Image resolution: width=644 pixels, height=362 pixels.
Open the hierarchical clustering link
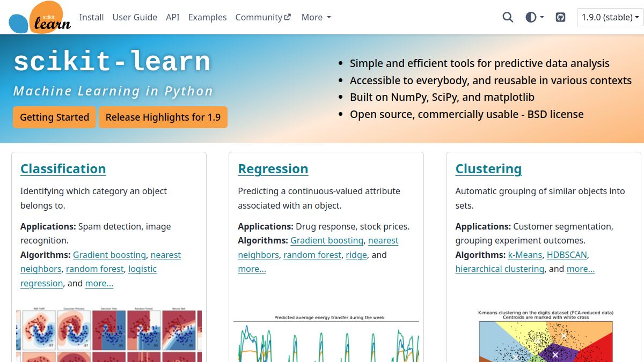500,269
